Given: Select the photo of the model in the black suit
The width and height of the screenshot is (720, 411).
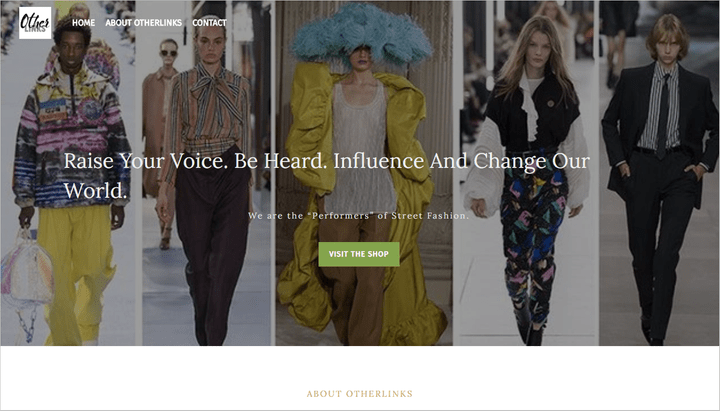Looking at the screenshot, I should pyautogui.click(x=659, y=173).
